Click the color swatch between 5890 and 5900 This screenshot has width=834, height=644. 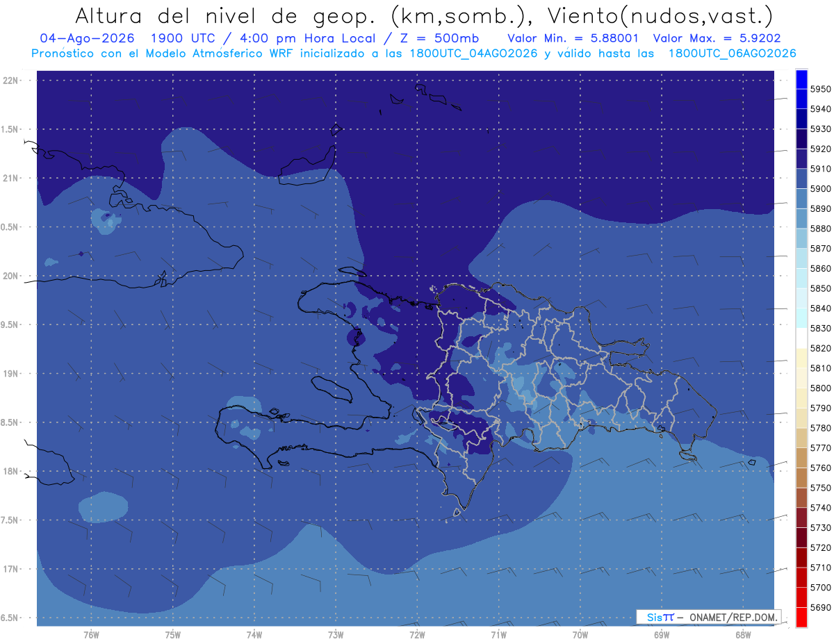click(801, 198)
